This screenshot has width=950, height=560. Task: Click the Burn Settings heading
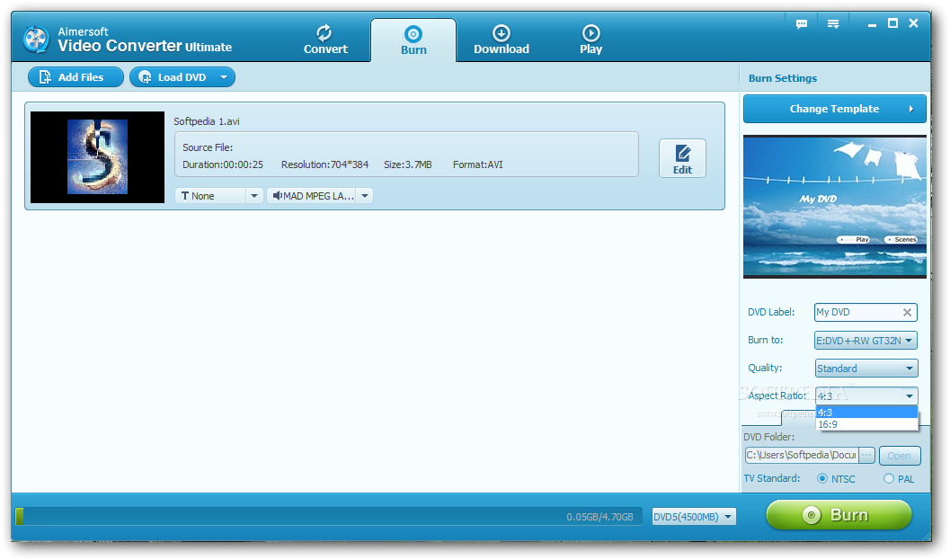pyautogui.click(x=783, y=78)
